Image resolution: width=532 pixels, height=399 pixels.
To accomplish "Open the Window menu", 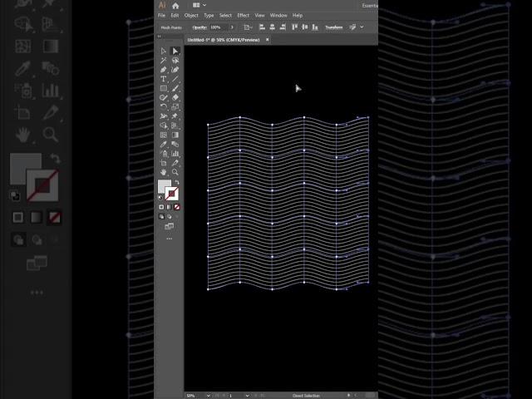I will [x=278, y=15].
